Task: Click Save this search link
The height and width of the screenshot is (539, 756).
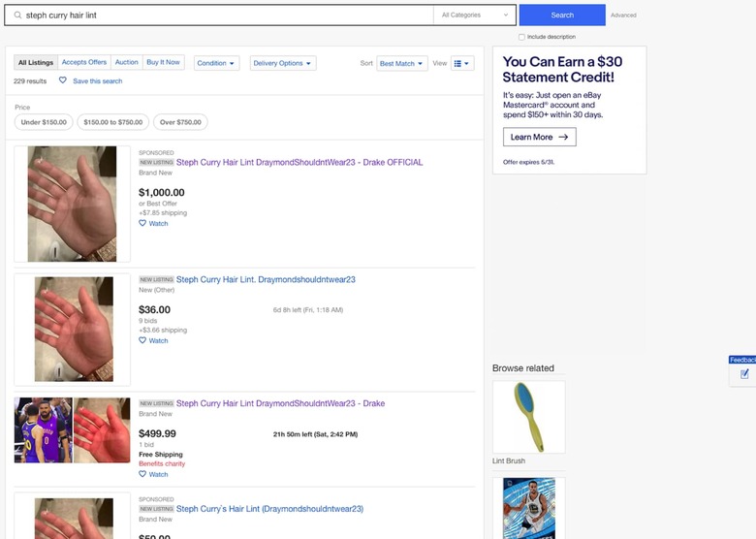Action: pyautogui.click(x=97, y=81)
